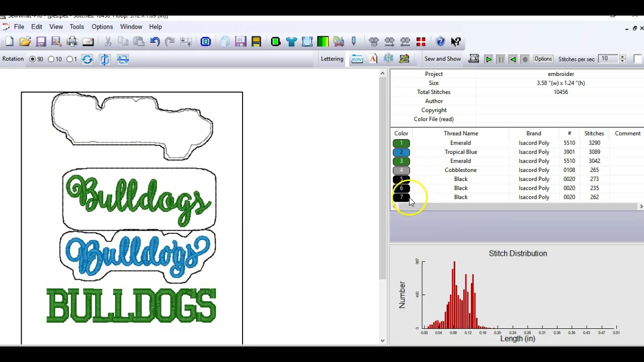Select the 90 degree rotation option

(33, 59)
